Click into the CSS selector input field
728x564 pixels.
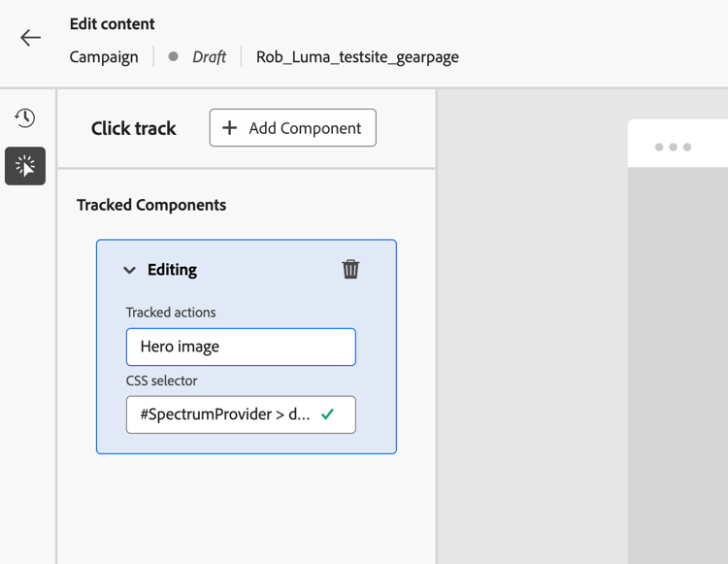pos(225,415)
